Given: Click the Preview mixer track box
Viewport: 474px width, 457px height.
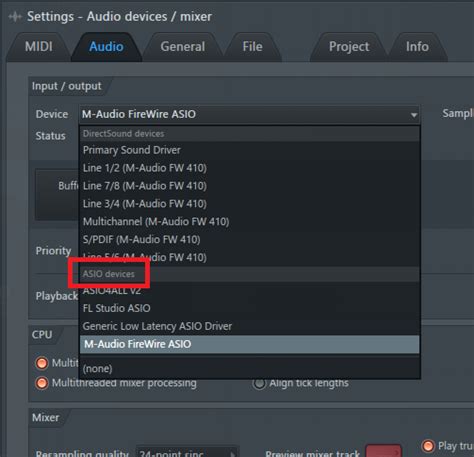Looking at the screenshot, I should point(383,451).
